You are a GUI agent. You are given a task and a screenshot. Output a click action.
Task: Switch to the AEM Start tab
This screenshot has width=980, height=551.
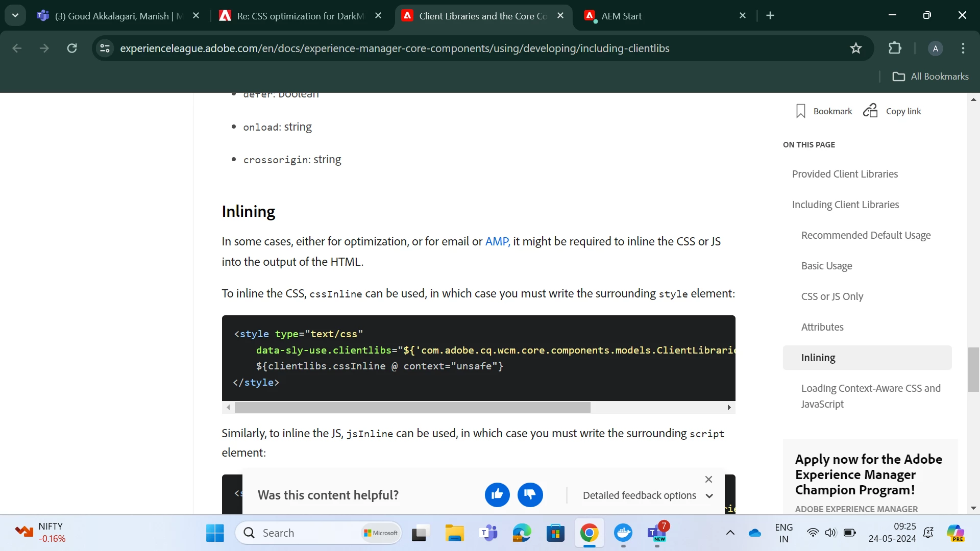658,16
